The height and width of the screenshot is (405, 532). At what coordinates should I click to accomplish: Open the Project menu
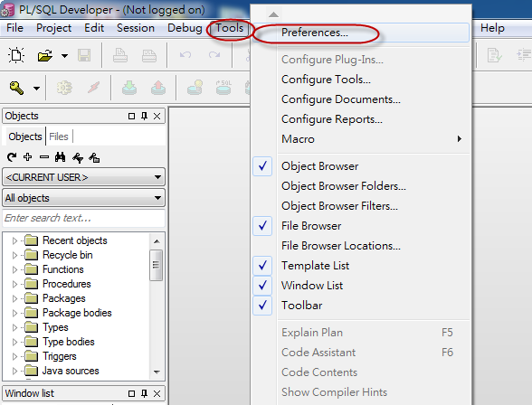[x=53, y=28]
